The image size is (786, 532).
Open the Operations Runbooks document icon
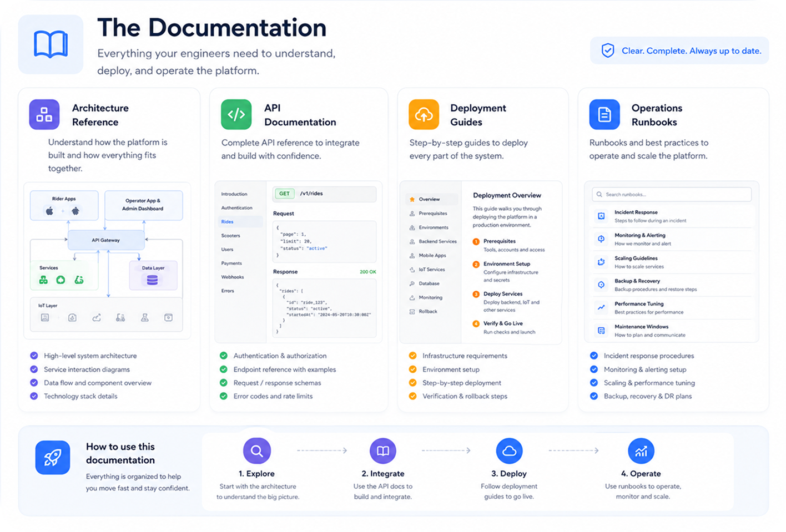pyautogui.click(x=604, y=114)
